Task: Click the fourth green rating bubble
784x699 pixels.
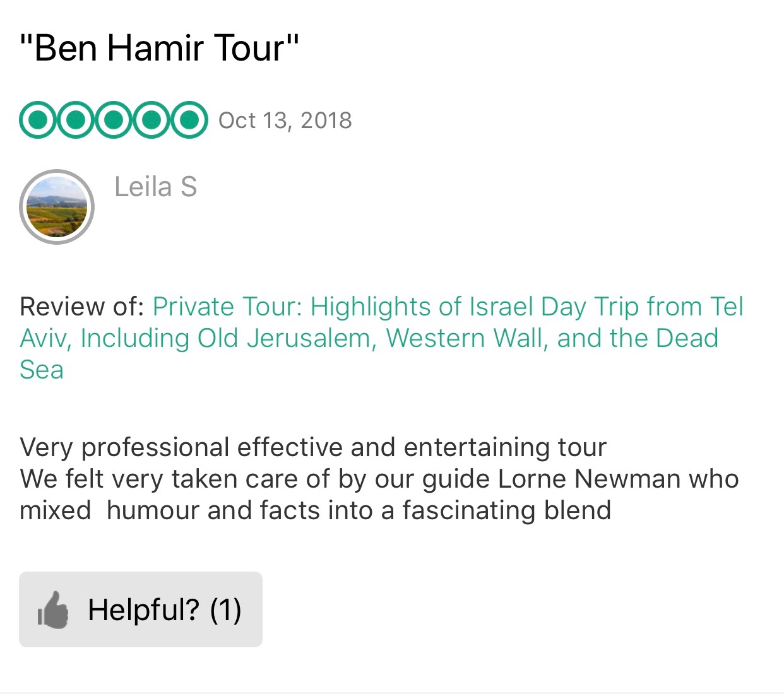Action: 151,120
